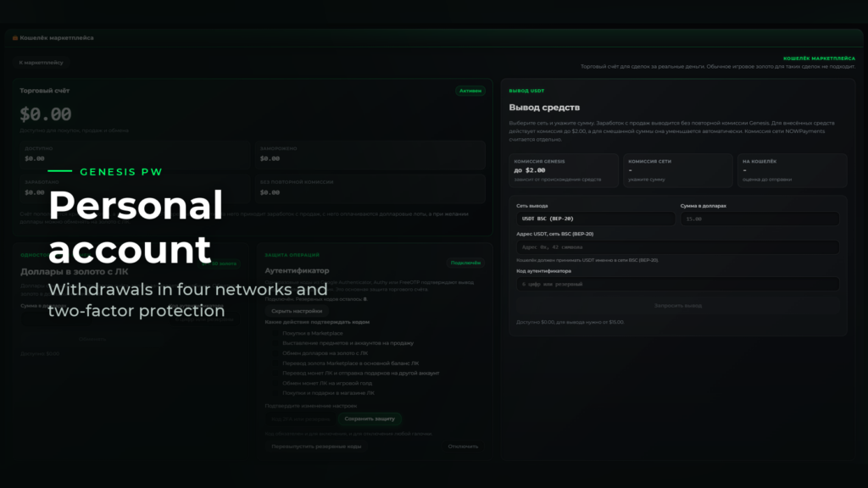
Task: Click the Активен status badge
Action: (470, 91)
